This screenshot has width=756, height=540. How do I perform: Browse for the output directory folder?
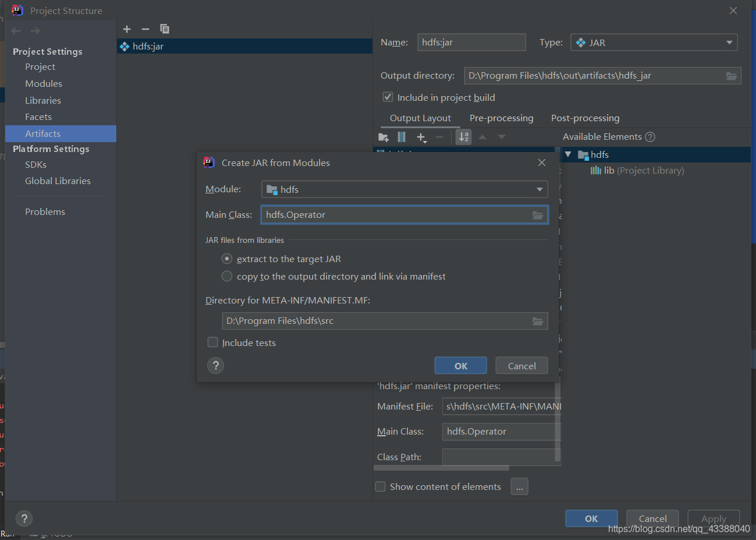pos(732,76)
